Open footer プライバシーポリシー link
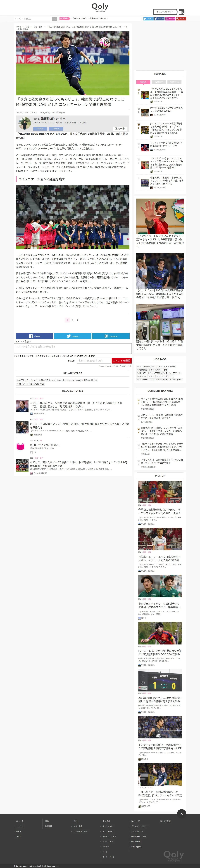The width and height of the screenshot is (200, 868). point(140,826)
